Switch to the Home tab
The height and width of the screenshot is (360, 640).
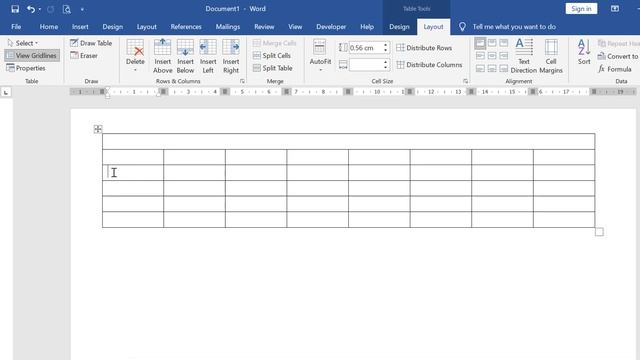[49, 27]
